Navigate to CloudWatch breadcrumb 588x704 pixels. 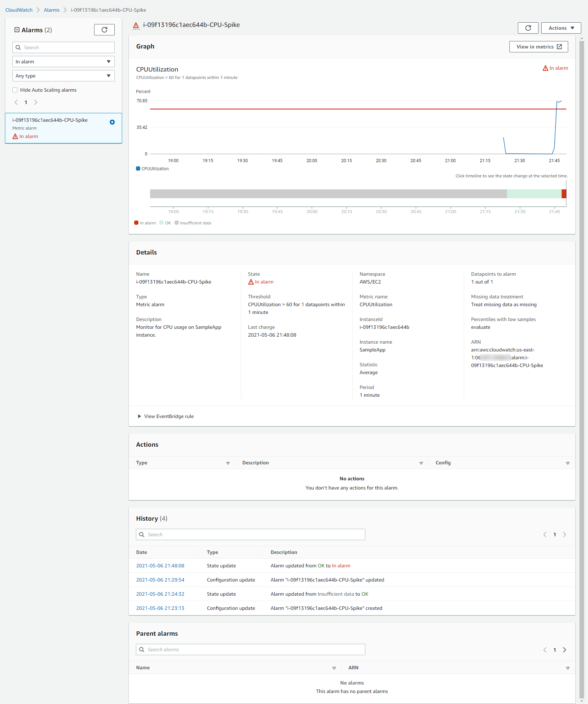click(19, 10)
